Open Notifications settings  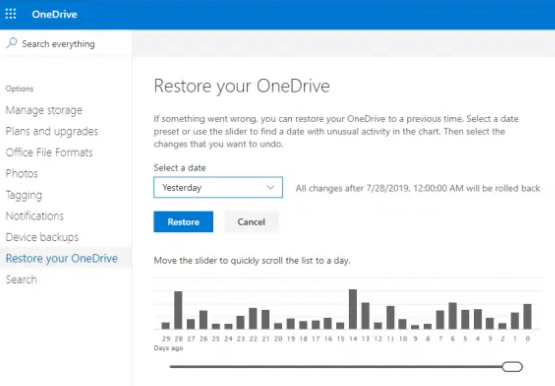[x=35, y=216]
